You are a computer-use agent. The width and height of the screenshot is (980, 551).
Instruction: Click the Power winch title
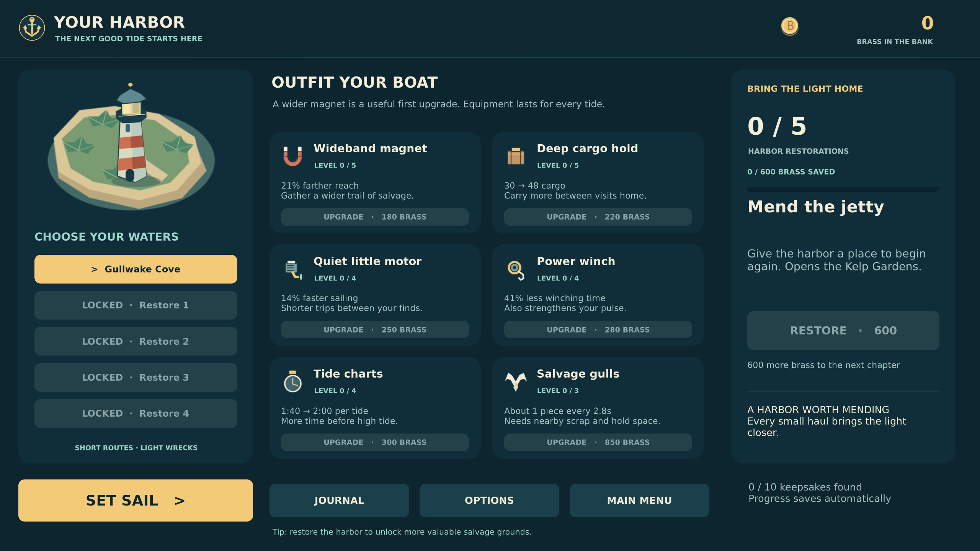coord(576,261)
